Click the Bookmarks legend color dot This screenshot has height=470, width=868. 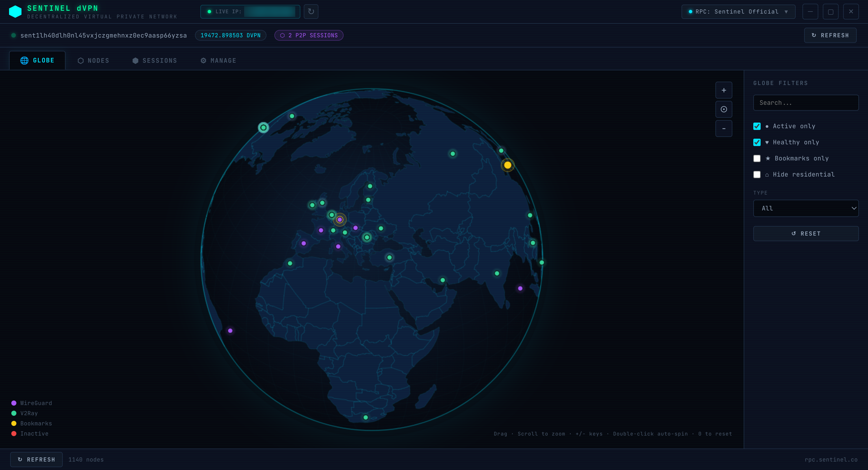(x=14, y=423)
